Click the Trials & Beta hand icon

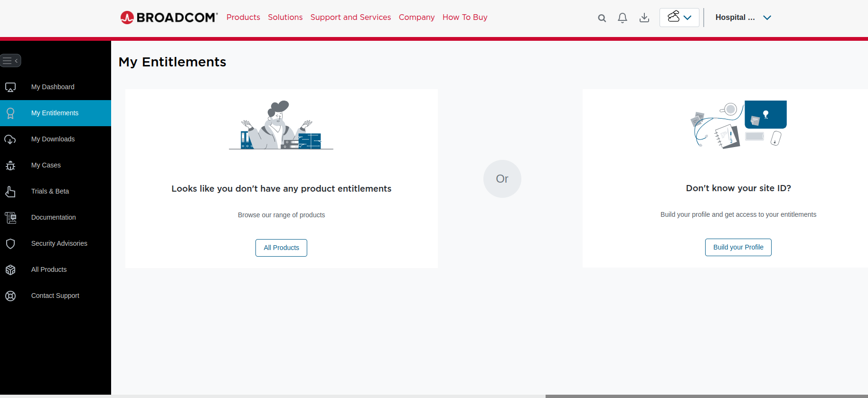10,192
